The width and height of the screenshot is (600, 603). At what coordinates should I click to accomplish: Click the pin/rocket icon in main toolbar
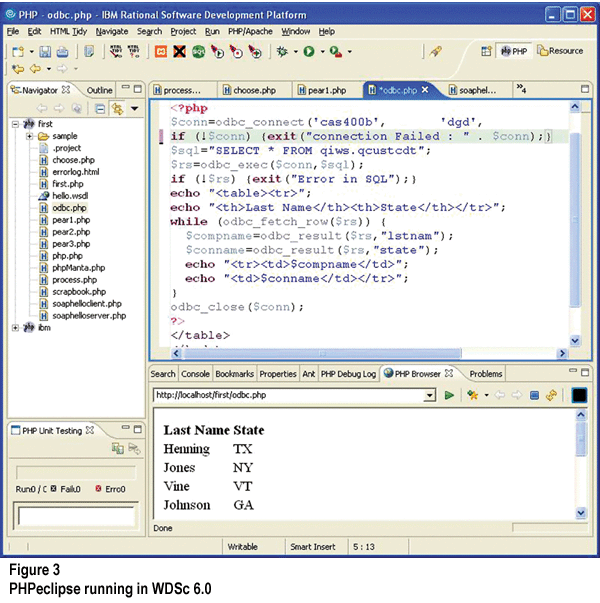[436, 51]
